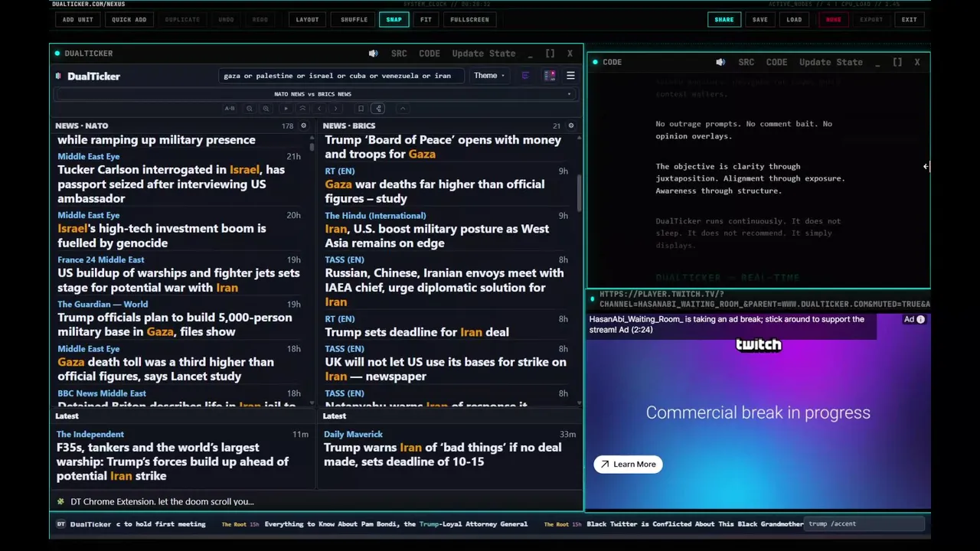This screenshot has width=980, height=551.
Task: Click the play ticker icon
Action: coord(286,109)
